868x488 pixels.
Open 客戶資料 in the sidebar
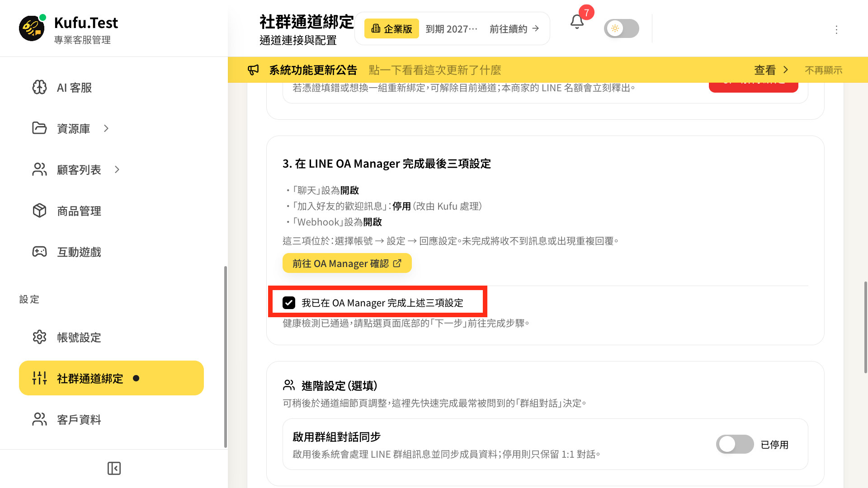tap(111, 419)
